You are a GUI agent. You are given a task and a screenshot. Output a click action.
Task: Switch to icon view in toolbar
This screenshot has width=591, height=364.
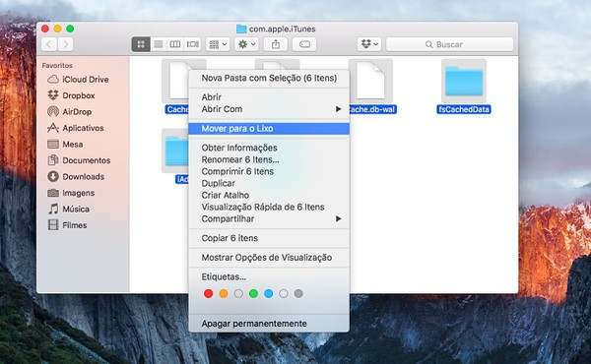[x=141, y=44]
